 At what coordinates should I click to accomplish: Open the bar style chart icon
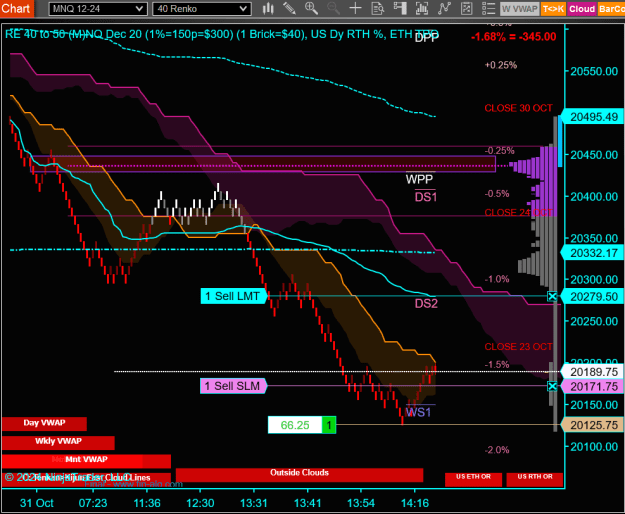(x=268, y=8)
